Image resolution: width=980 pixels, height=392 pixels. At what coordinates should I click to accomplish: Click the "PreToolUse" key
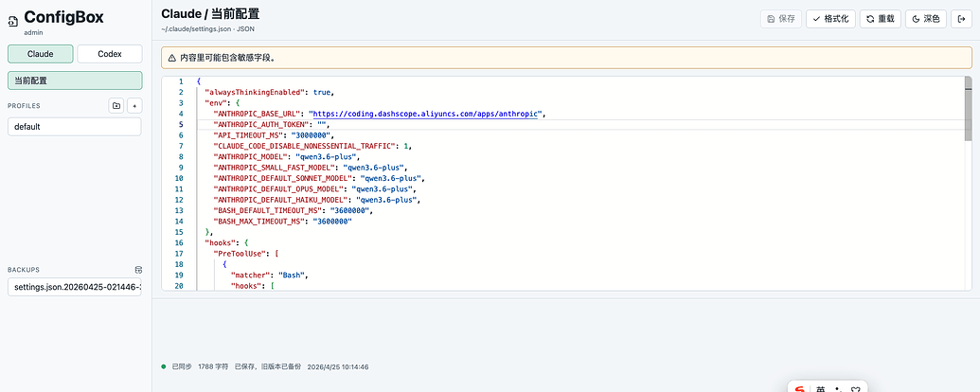tap(240, 254)
